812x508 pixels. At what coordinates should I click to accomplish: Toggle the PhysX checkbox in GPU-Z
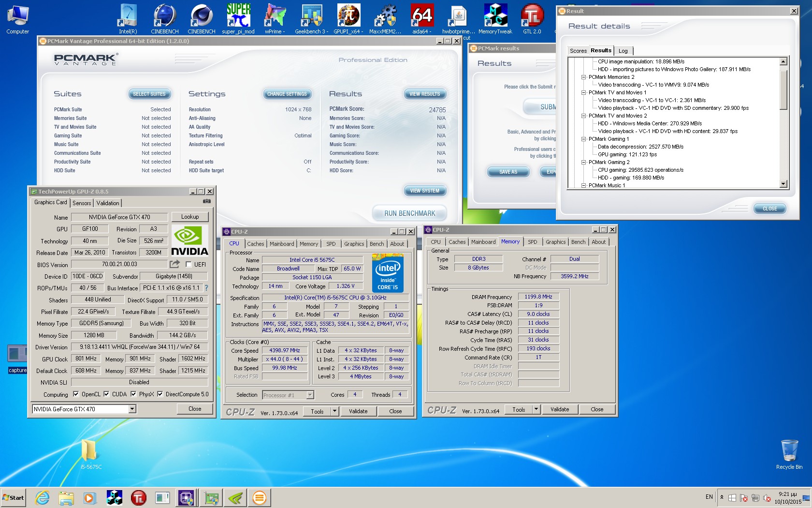(133, 394)
